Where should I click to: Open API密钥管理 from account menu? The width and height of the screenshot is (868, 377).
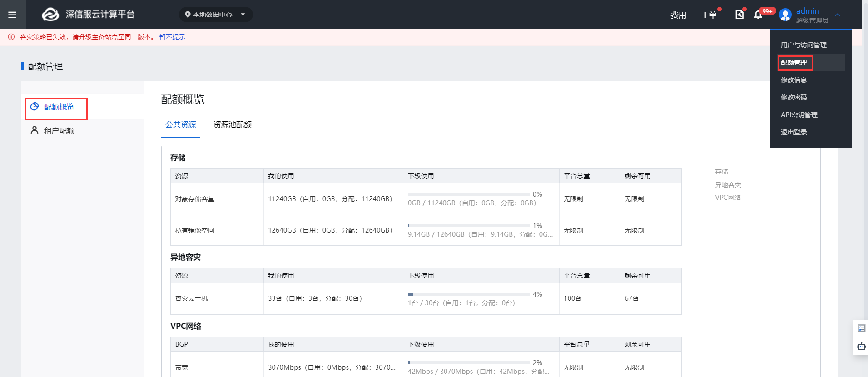pyautogui.click(x=799, y=115)
